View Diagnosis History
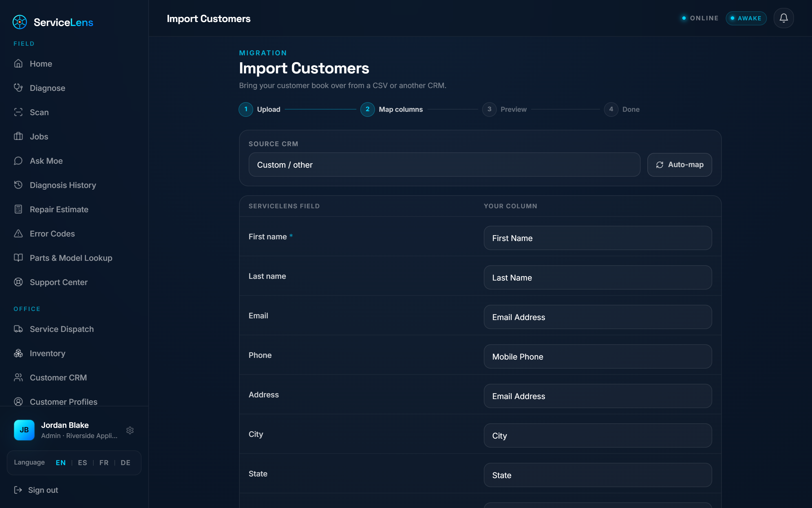This screenshot has width=812, height=508. [x=74, y=185]
